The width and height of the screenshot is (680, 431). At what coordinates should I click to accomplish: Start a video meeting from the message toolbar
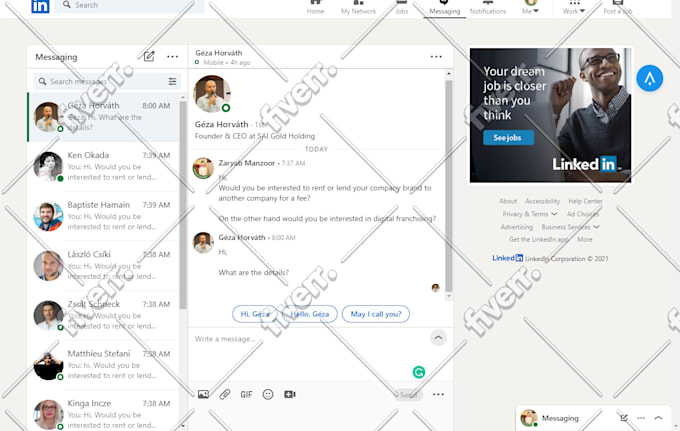[x=289, y=394]
